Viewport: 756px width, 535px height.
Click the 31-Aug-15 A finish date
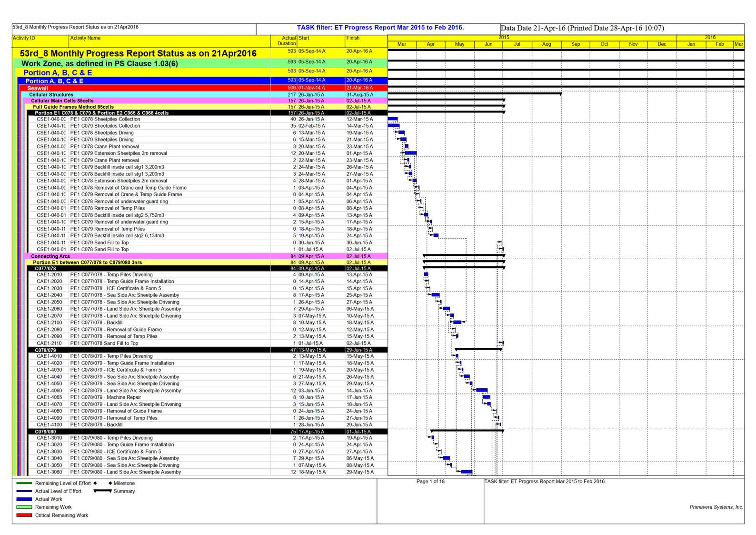coord(360,95)
